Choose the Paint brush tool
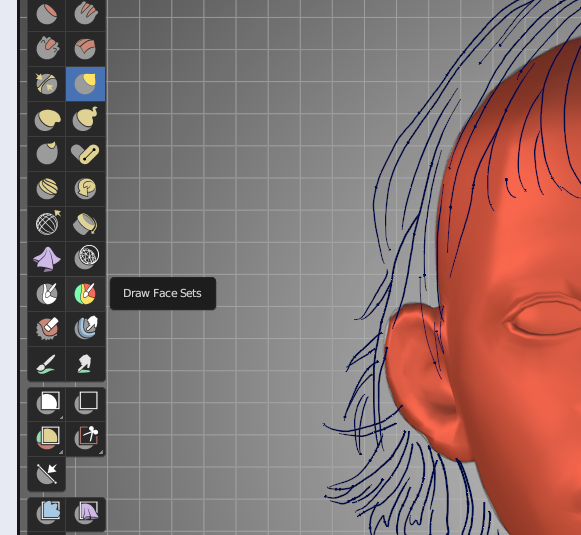The image size is (581, 535). click(x=47, y=363)
